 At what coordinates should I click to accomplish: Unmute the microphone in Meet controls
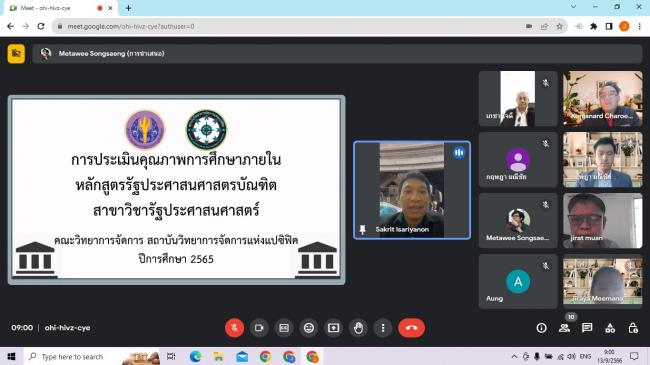(234, 328)
